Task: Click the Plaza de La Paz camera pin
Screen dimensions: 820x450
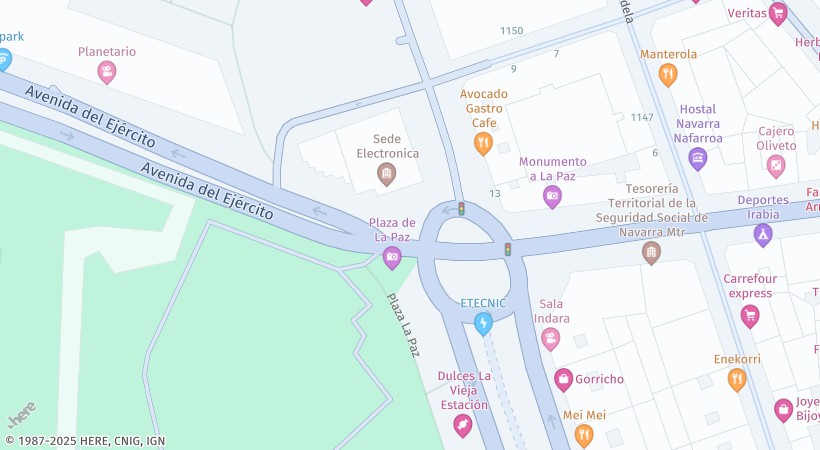Action: [392, 258]
